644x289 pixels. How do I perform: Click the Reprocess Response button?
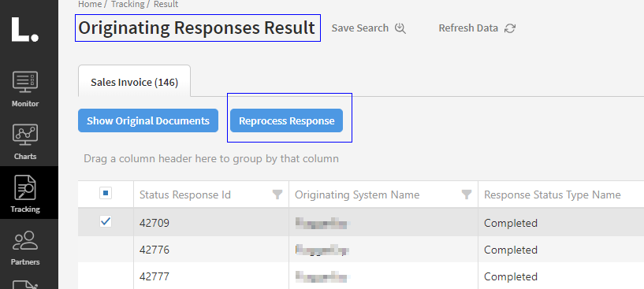[x=287, y=120]
